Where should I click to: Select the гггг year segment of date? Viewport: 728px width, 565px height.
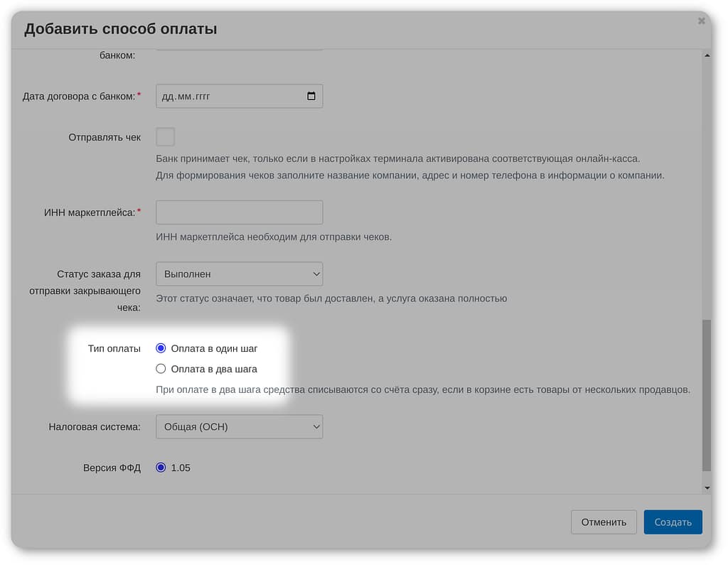tap(200, 96)
